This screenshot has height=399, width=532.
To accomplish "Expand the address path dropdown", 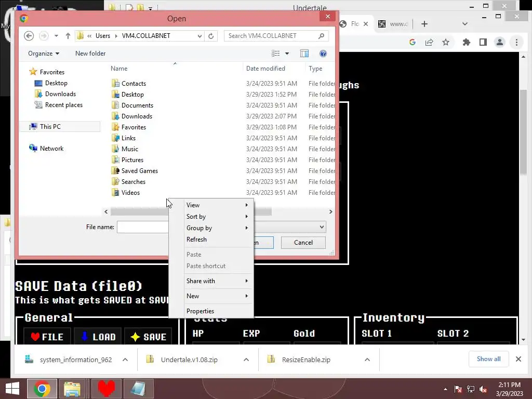I will 199,36.
